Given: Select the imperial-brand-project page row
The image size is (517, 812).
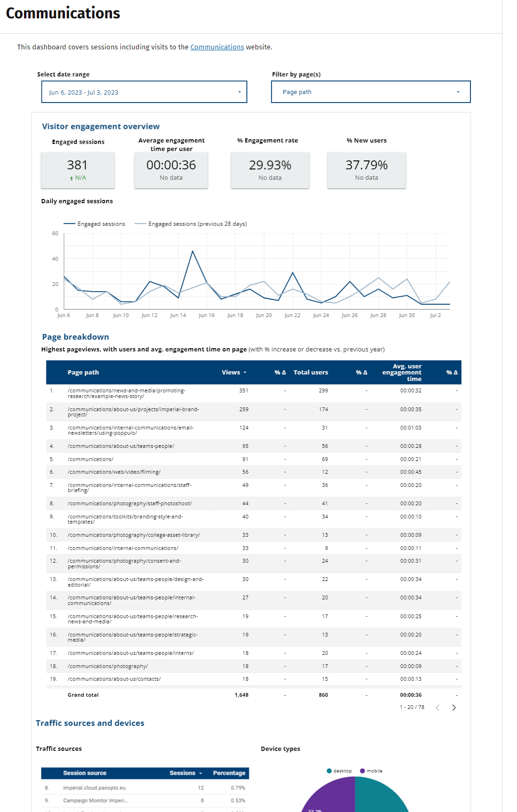Looking at the screenshot, I should pyautogui.click(x=133, y=412).
